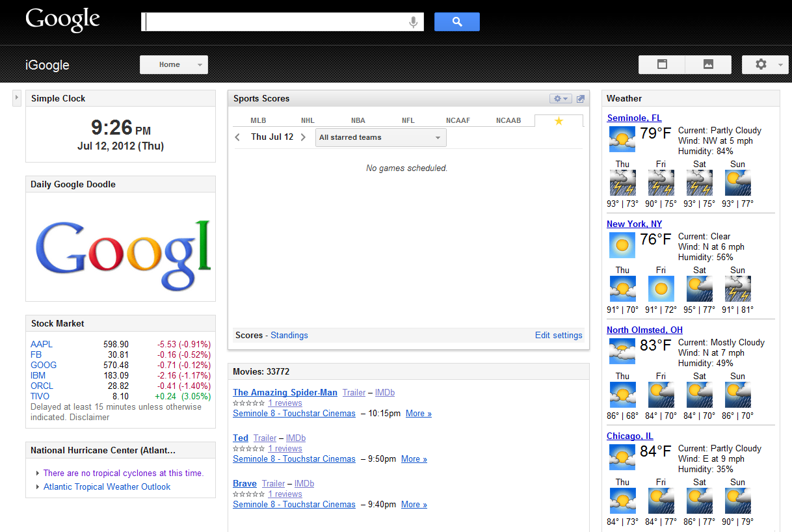
Task: Open the IBM stock quote link
Action: click(38, 375)
